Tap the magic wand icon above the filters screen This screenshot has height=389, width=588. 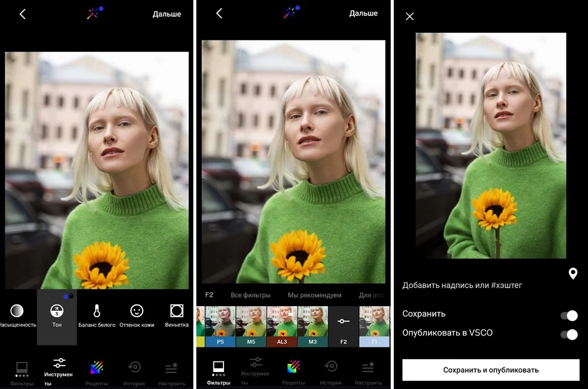click(292, 13)
